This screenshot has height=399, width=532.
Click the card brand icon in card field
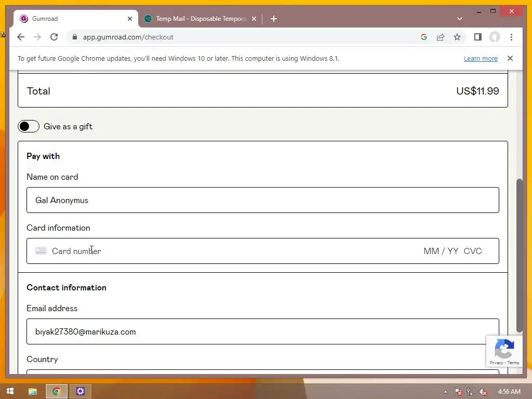pyautogui.click(x=41, y=251)
